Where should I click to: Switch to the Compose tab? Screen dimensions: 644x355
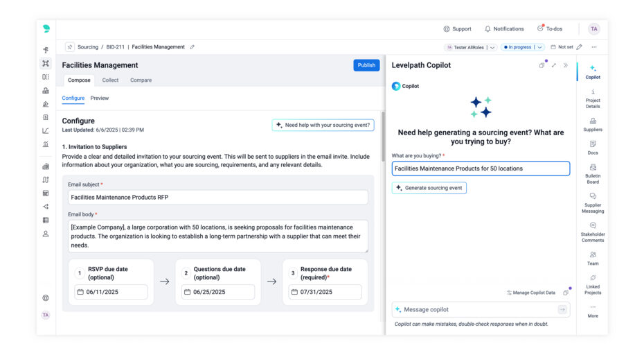pos(79,80)
